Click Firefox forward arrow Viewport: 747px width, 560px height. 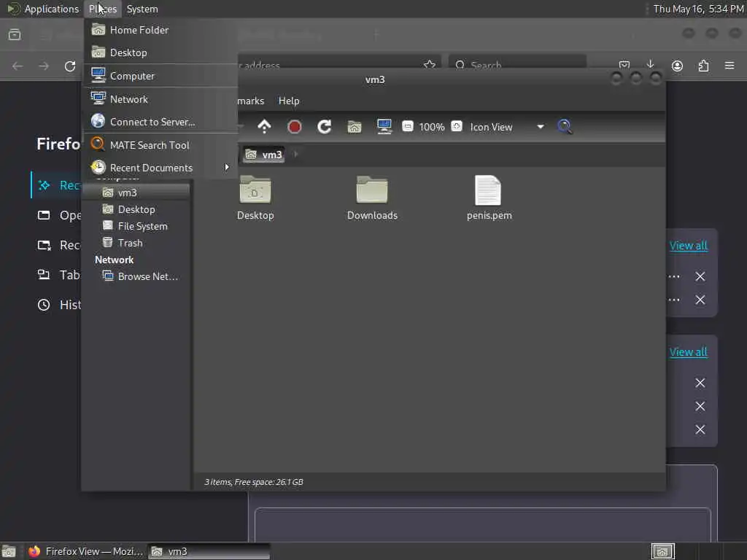[44, 66]
